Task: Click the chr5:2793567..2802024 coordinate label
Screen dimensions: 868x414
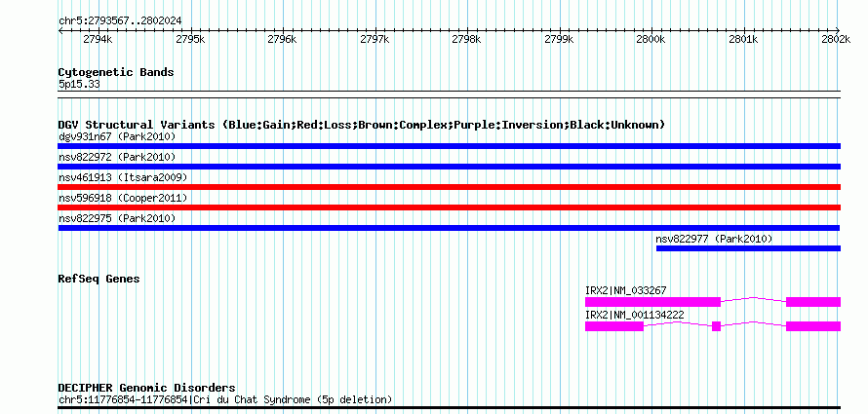Action: tap(120, 21)
